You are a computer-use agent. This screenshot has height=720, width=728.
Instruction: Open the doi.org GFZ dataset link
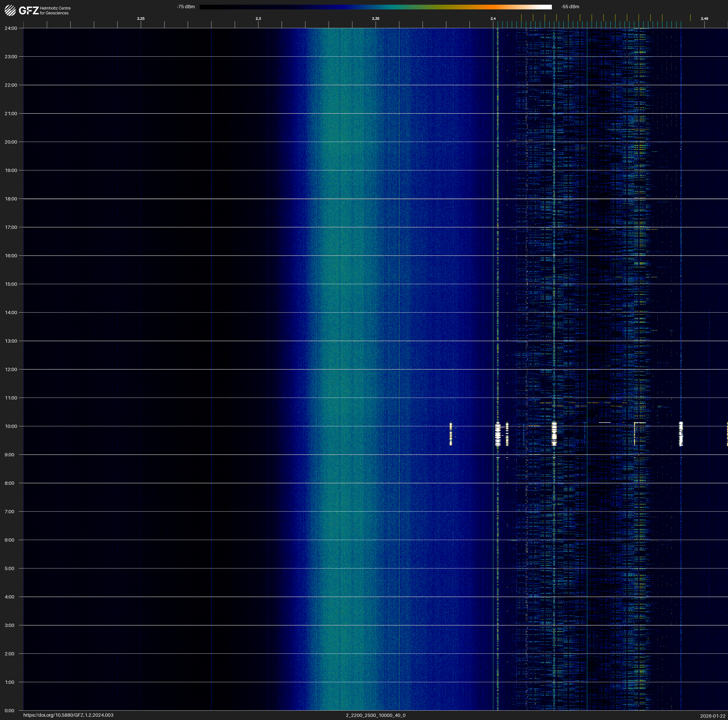[68, 715]
